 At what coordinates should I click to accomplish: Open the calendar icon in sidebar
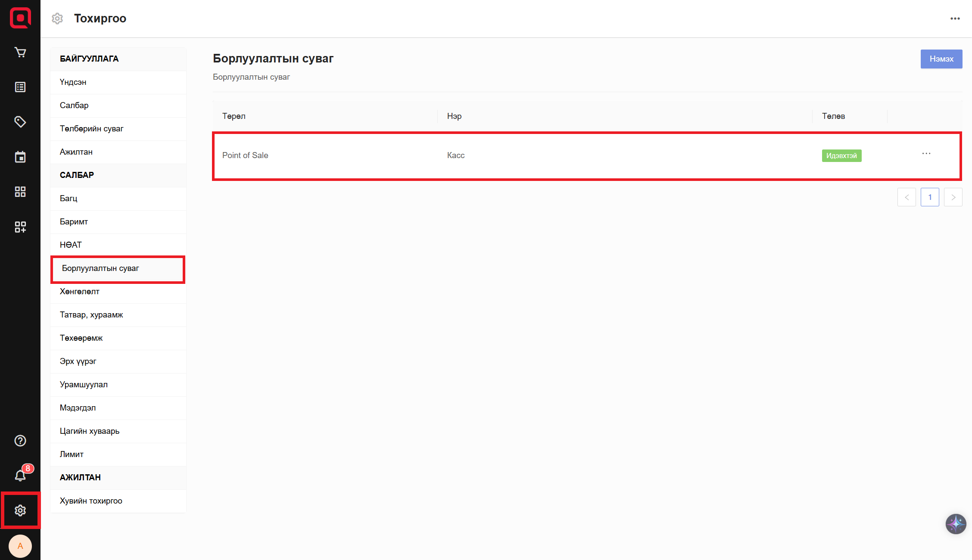[20, 157]
